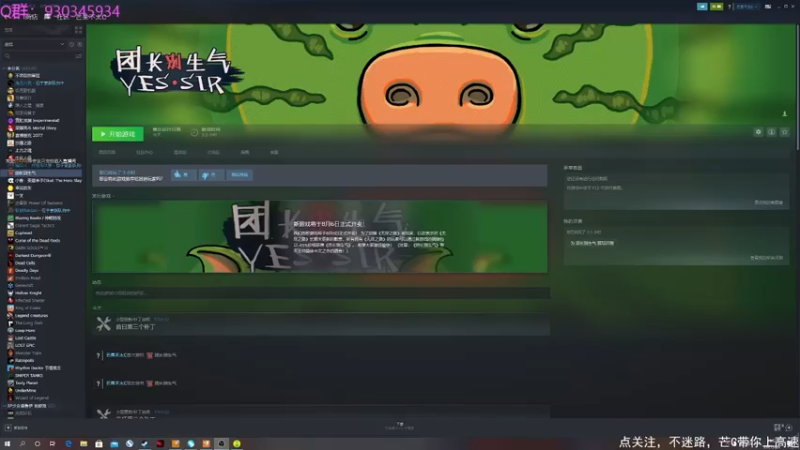Open manage screenshots link in right panel
Screen dimensions: 800x450
(x=768, y=203)
